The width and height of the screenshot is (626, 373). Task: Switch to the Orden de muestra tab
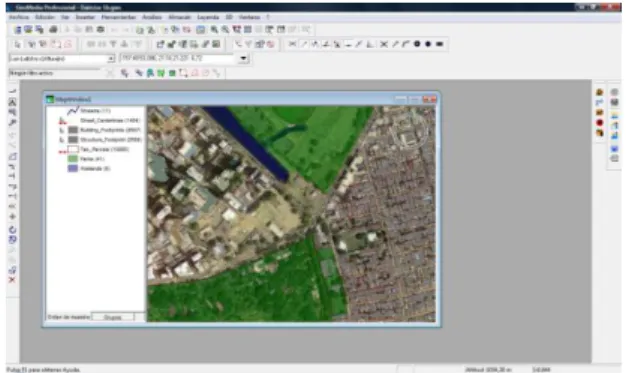click(x=69, y=317)
